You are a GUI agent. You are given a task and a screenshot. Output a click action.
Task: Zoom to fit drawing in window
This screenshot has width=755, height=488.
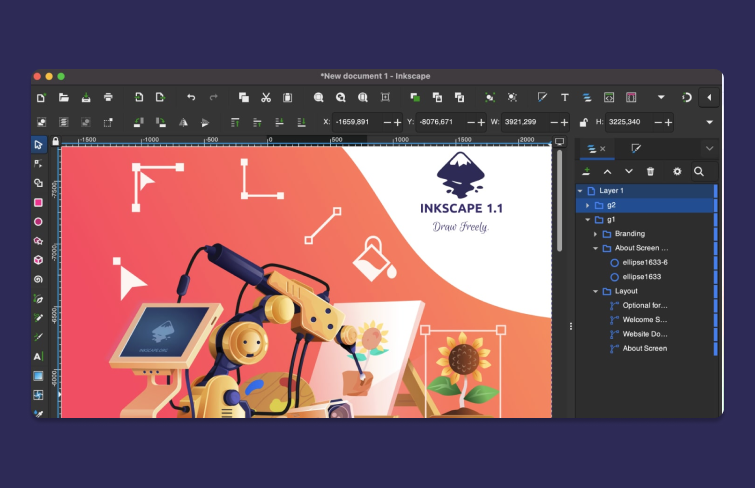340,98
